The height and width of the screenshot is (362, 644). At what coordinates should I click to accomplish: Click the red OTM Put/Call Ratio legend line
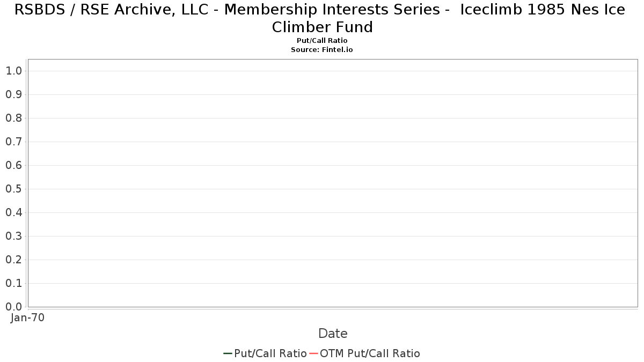tap(313, 353)
